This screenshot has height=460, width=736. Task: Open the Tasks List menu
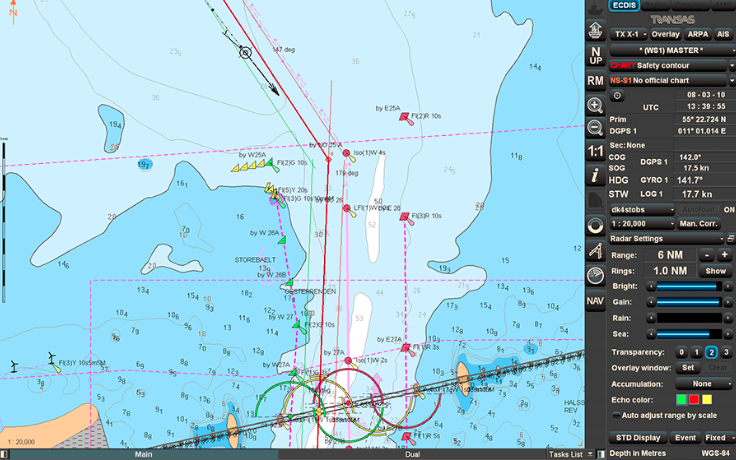570,454
